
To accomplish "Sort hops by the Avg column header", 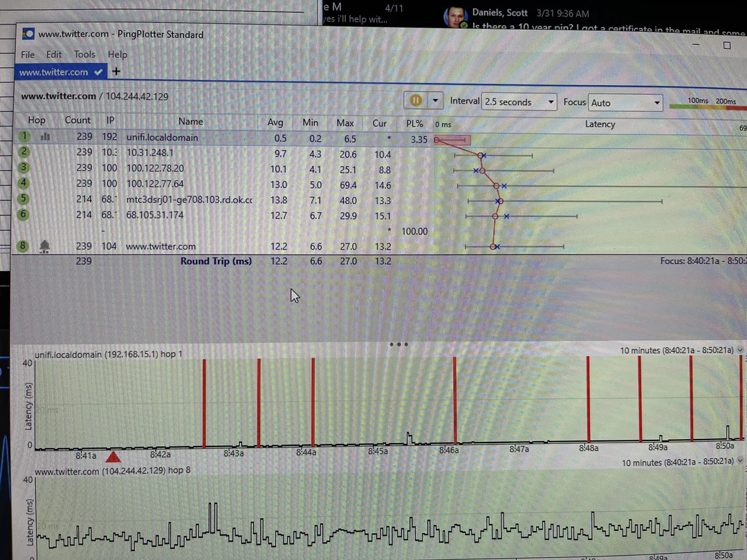I will pos(275,121).
